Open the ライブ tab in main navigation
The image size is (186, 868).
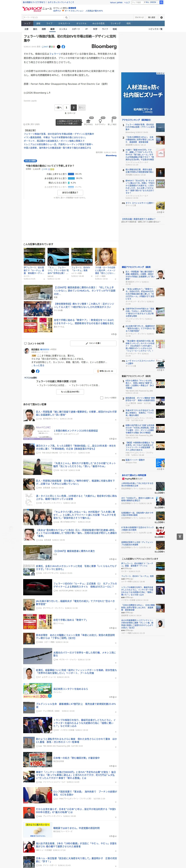click(49, 24)
